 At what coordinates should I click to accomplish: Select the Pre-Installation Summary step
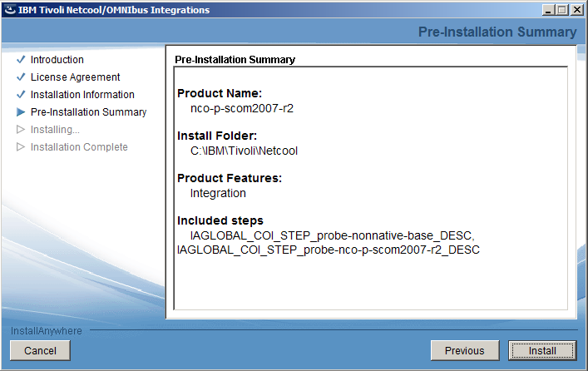click(x=88, y=111)
